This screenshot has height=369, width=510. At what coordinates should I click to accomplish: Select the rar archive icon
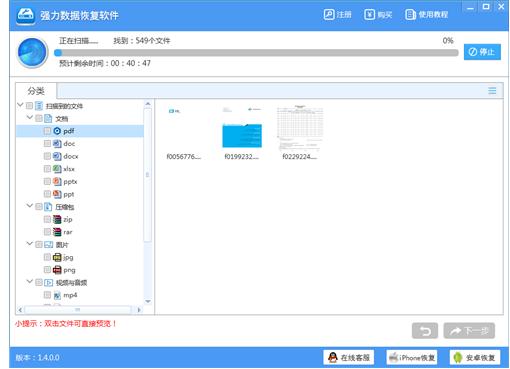pos(57,232)
